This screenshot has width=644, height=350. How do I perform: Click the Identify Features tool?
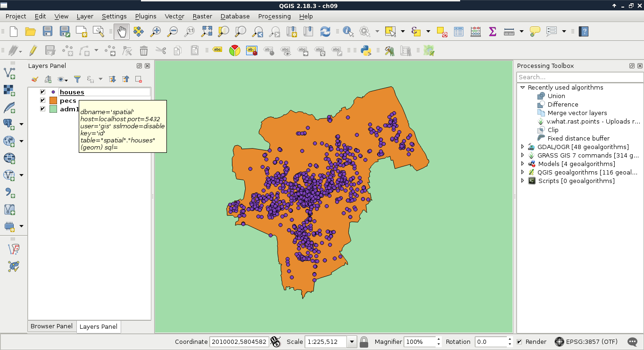[x=348, y=32]
